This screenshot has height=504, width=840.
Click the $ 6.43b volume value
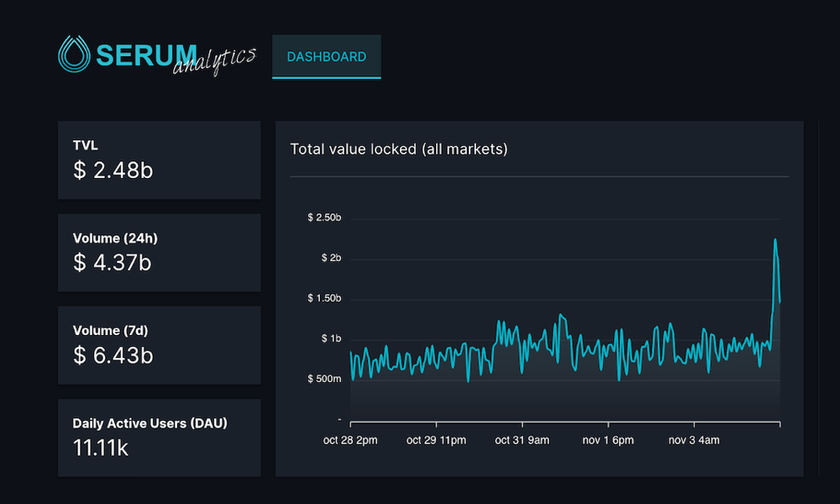(x=113, y=355)
